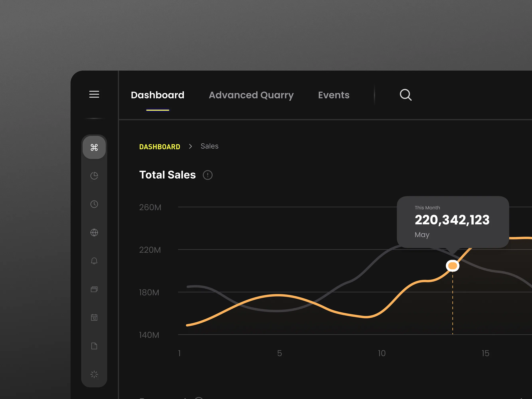The width and height of the screenshot is (532, 399).
Task: Open notifications bell icon
Action: (94, 261)
